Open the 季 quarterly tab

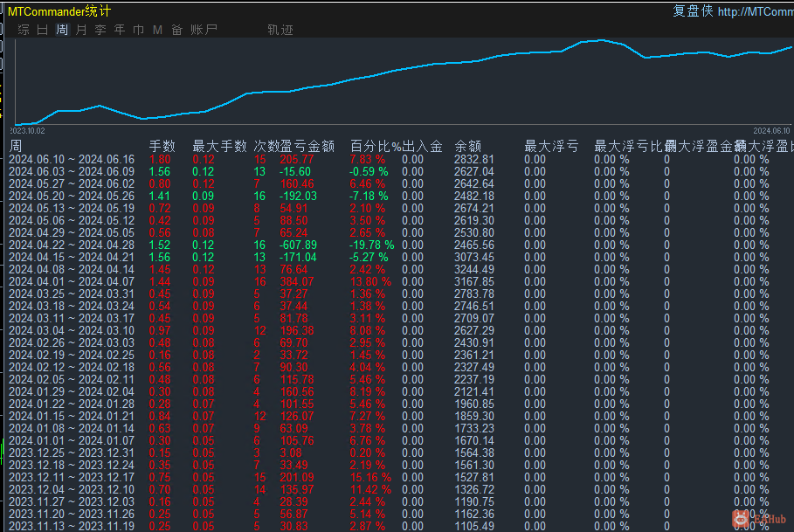(x=100, y=30)
